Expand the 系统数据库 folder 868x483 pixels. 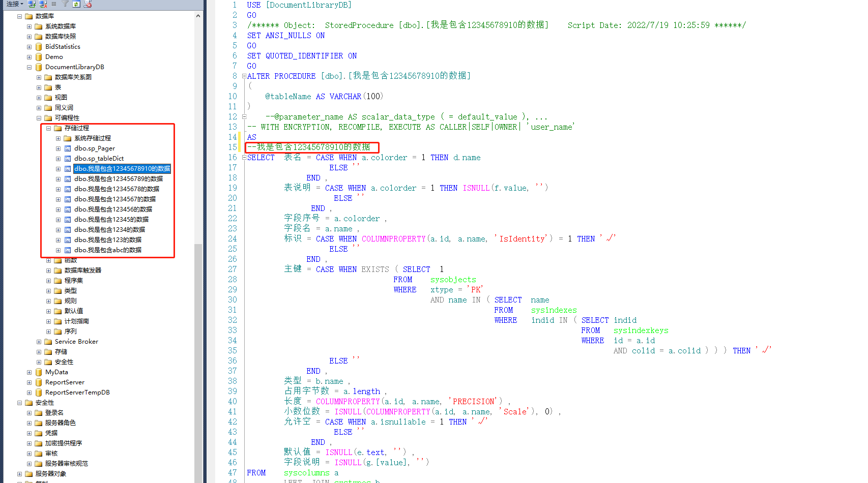point(29,26)
